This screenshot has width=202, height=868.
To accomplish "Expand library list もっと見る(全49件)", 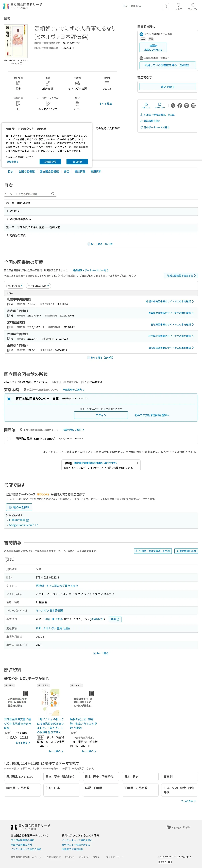I will [x=100, y=357].
